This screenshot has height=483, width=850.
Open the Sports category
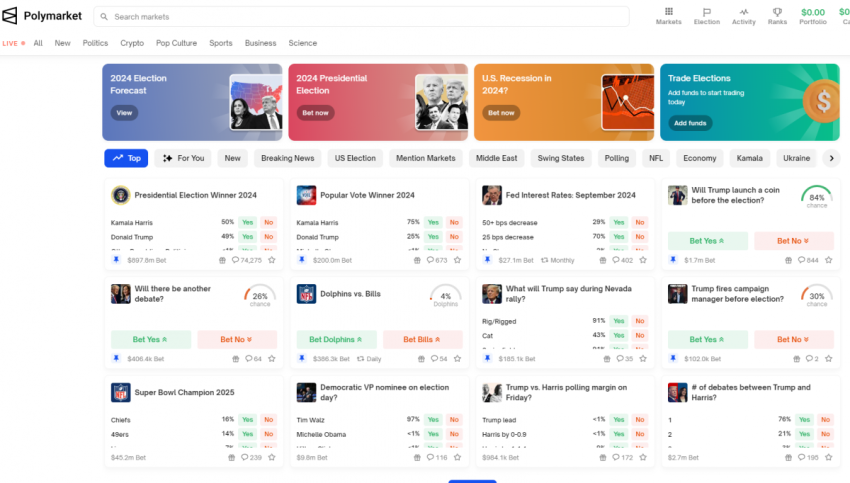pyautogui.click(x=221, y=43)
